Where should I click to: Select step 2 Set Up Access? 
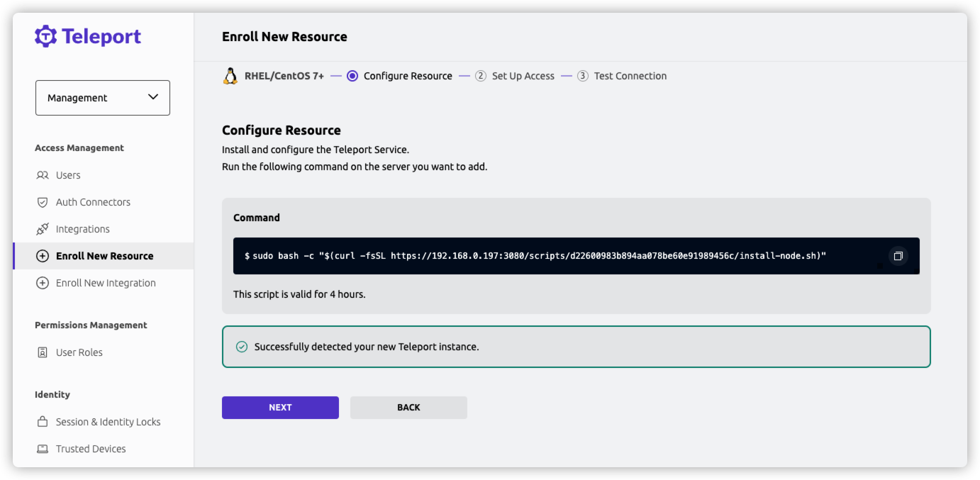[515, 76]
